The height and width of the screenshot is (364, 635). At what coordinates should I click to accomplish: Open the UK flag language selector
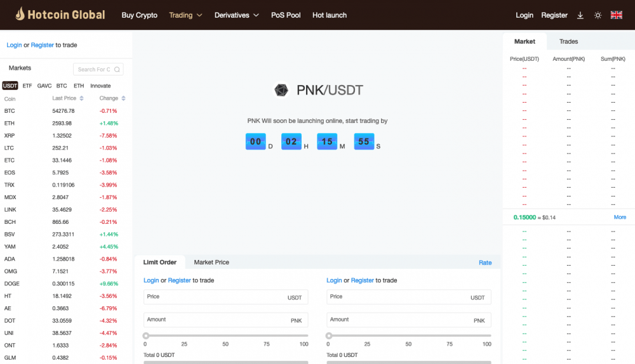(x=616, y=15)
